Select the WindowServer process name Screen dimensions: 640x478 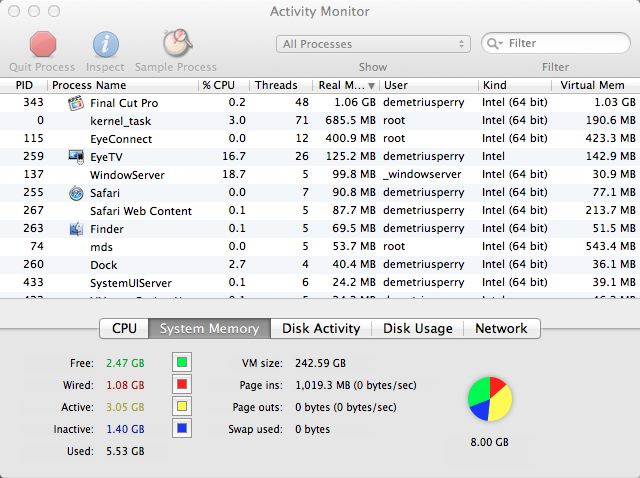click(127, 175)
